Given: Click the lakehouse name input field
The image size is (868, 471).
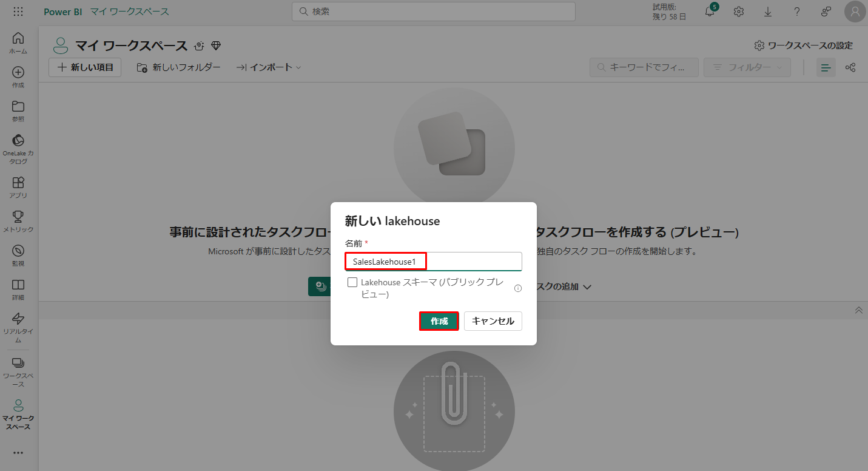Looking at the screenshot, I should (473, 262).
